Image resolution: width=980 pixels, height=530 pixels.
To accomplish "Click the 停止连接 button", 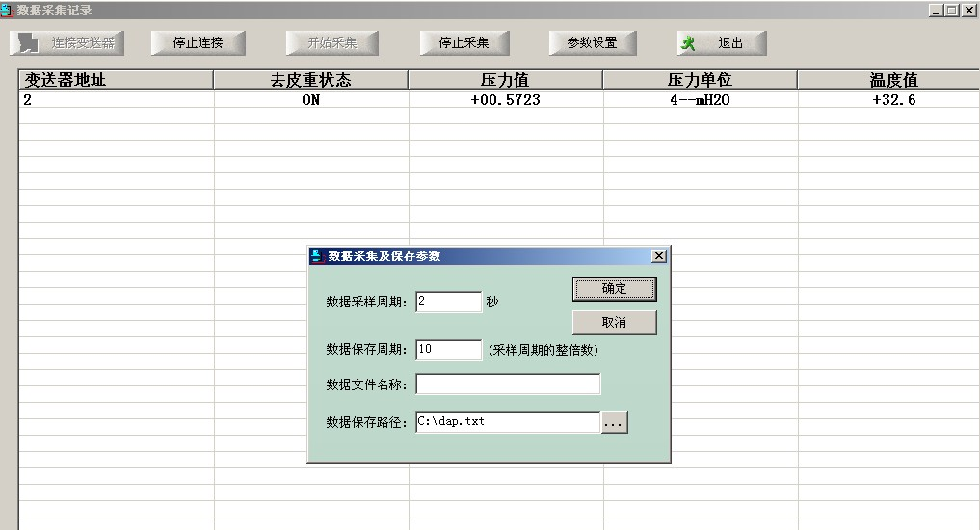I will click(198, 43).
